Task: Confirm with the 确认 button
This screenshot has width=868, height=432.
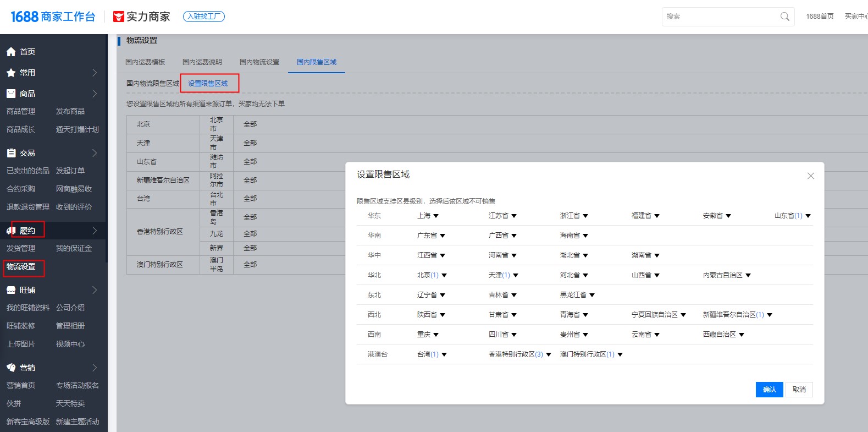Action: point(769,390)
